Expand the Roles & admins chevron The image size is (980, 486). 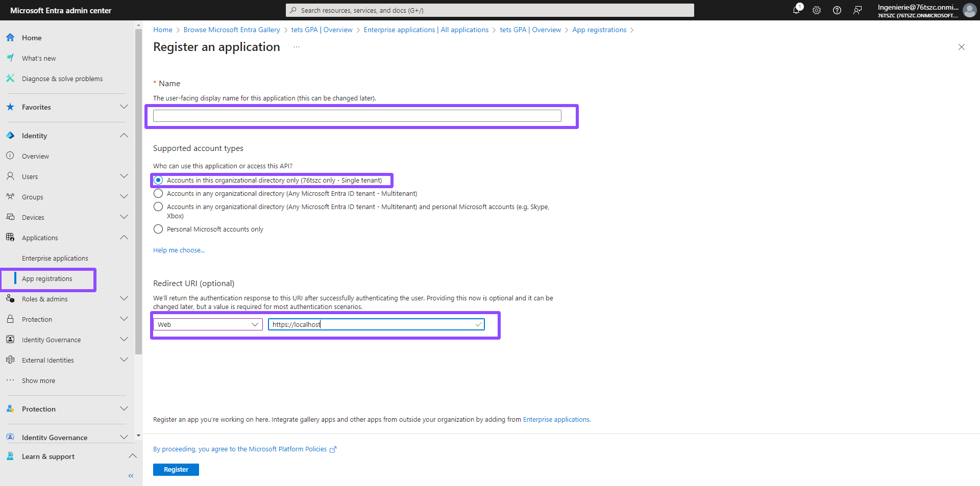[124, 298]
